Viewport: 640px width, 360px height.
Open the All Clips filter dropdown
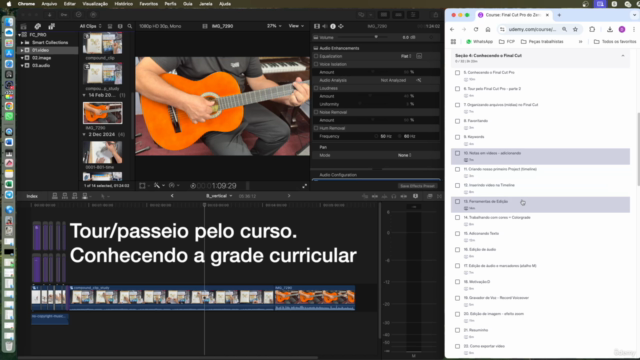[x=91, y=26]
